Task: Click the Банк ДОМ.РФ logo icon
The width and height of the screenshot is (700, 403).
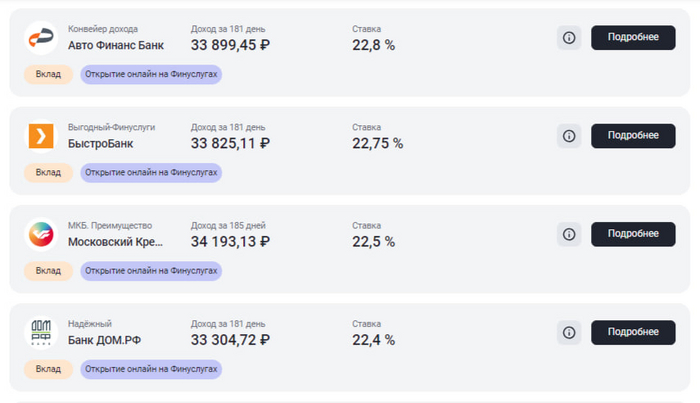Action: point(41,332)
